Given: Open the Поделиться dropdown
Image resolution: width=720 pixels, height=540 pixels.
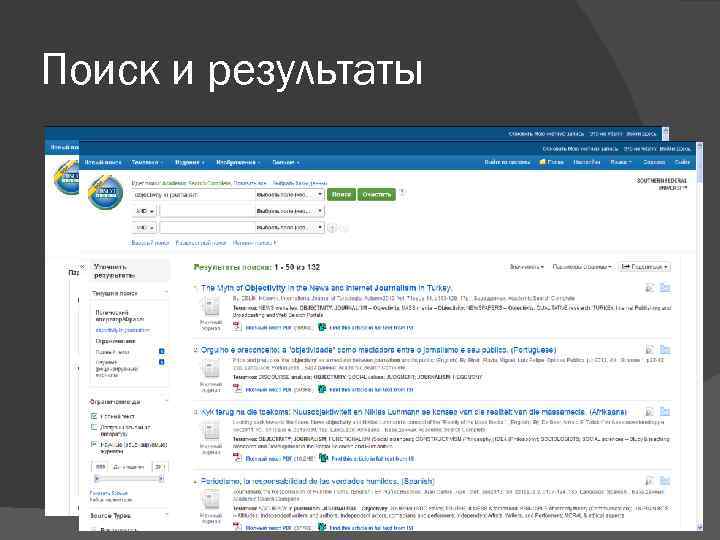Looking at the screenshot, I should (645, 267).
